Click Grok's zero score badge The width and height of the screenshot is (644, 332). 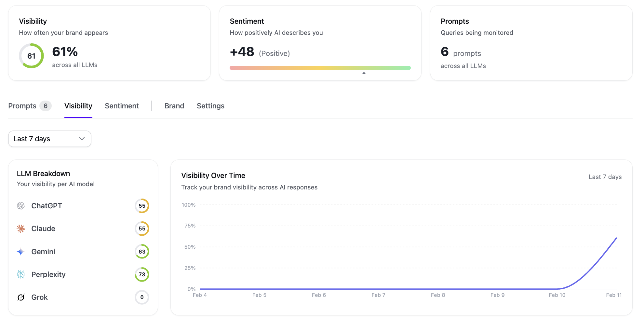(142, 297)
